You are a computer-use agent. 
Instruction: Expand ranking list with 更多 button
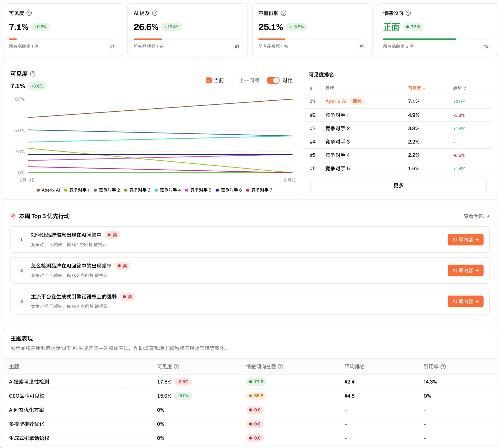[x=398, y=185]
